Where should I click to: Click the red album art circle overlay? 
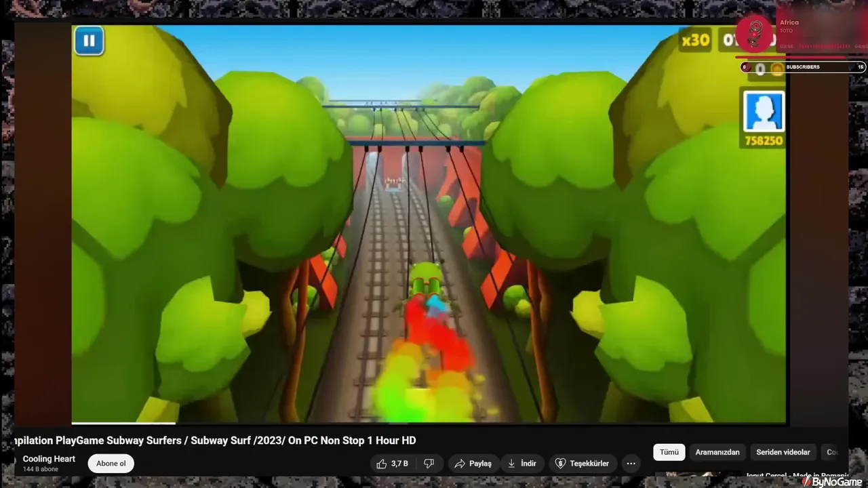754,33
